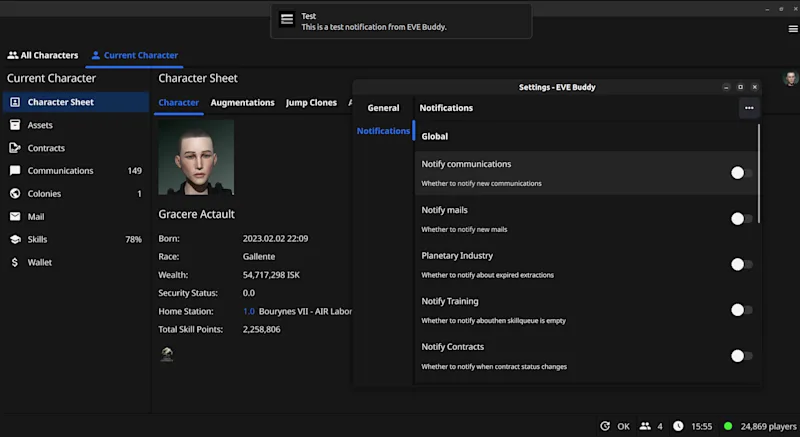Toggle the Notify Training switch

click(741, 310)
